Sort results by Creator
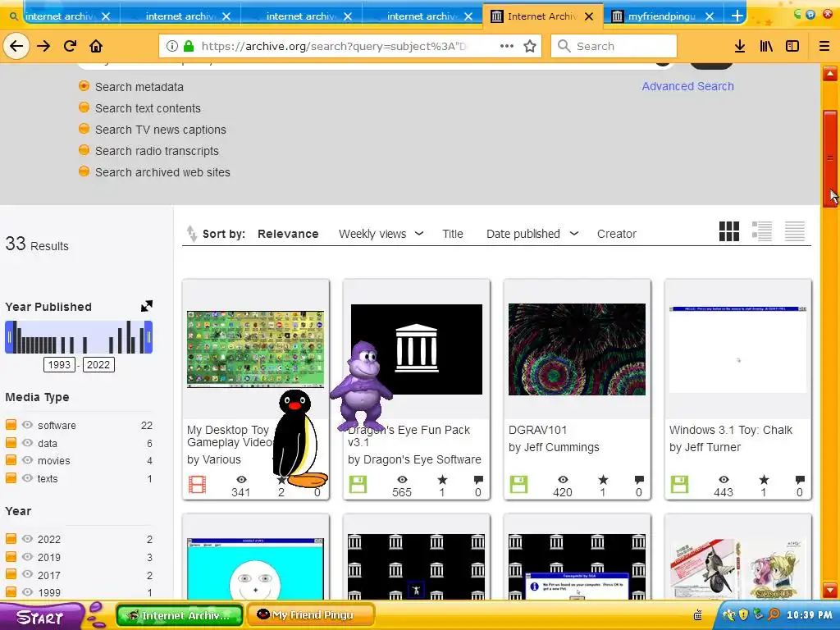 (617, 234)
